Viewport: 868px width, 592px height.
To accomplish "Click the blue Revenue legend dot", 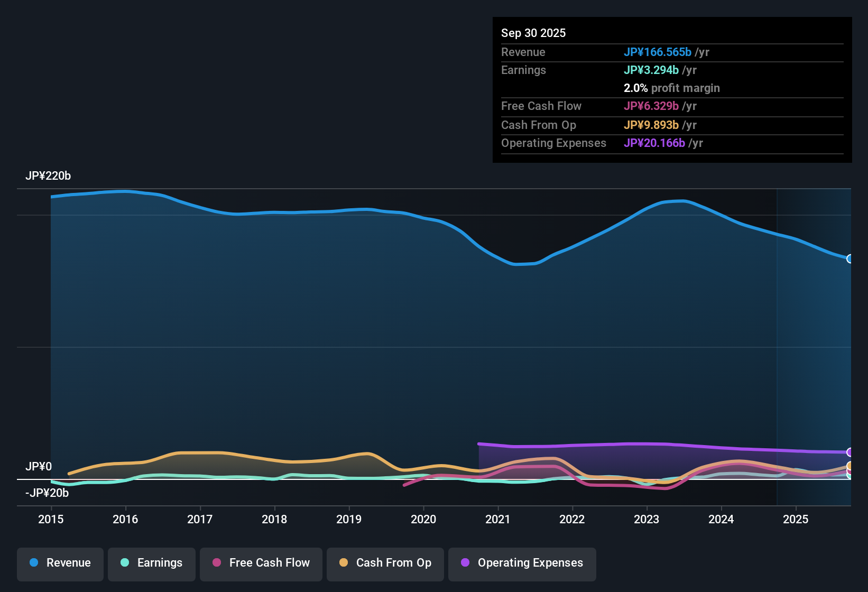I will 34,563.
